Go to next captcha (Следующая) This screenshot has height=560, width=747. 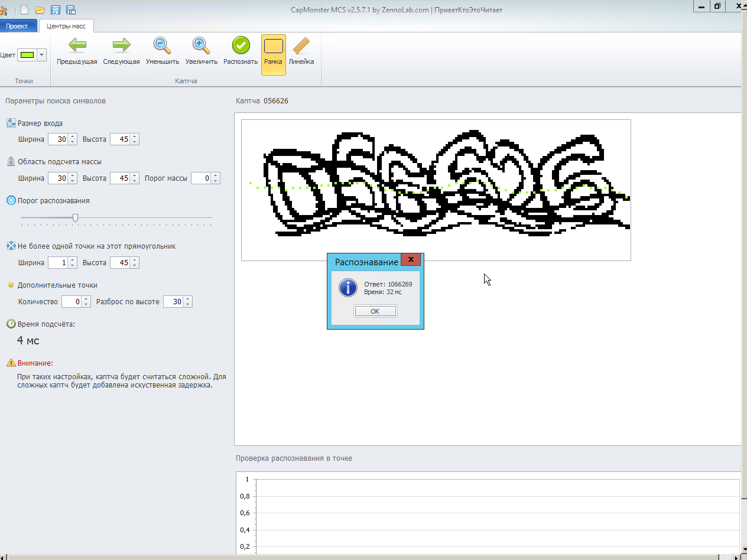(x=121, y=51)
